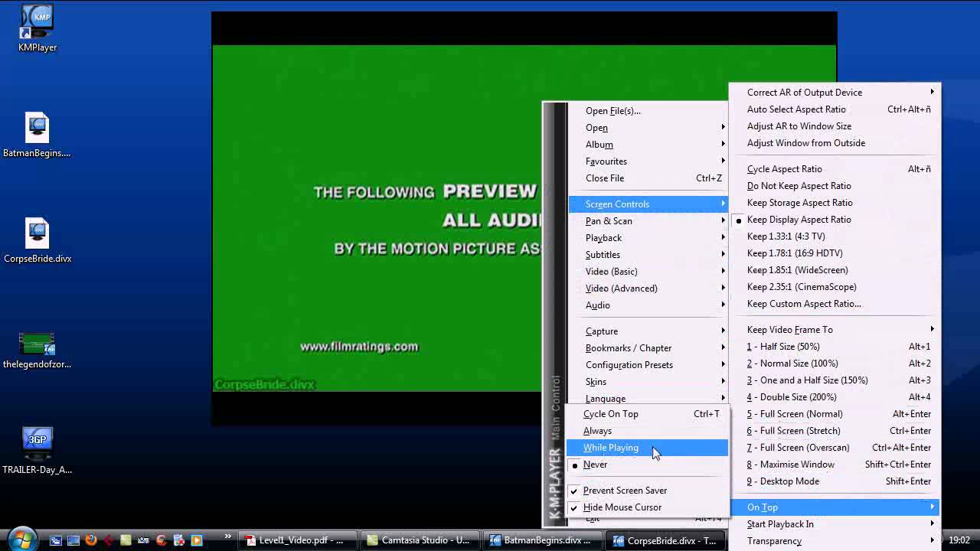The width and height of the screenshot is (980, 551).
Task: Expand Correct AR of Output Device
Action: (835, 93)
